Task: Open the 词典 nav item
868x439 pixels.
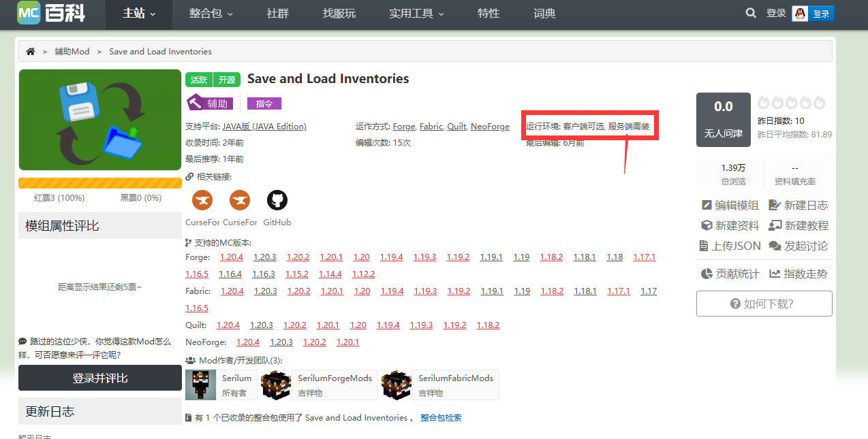Action: (x=544, y=14)
